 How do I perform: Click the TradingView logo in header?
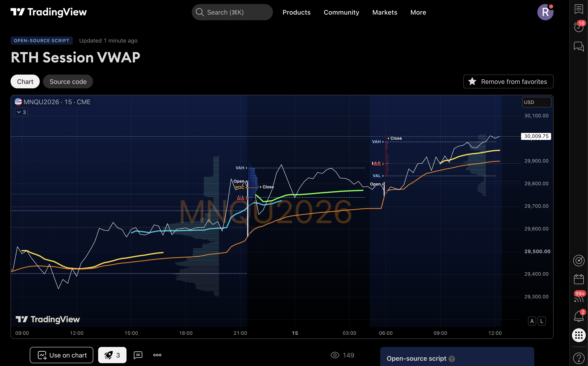48,12
